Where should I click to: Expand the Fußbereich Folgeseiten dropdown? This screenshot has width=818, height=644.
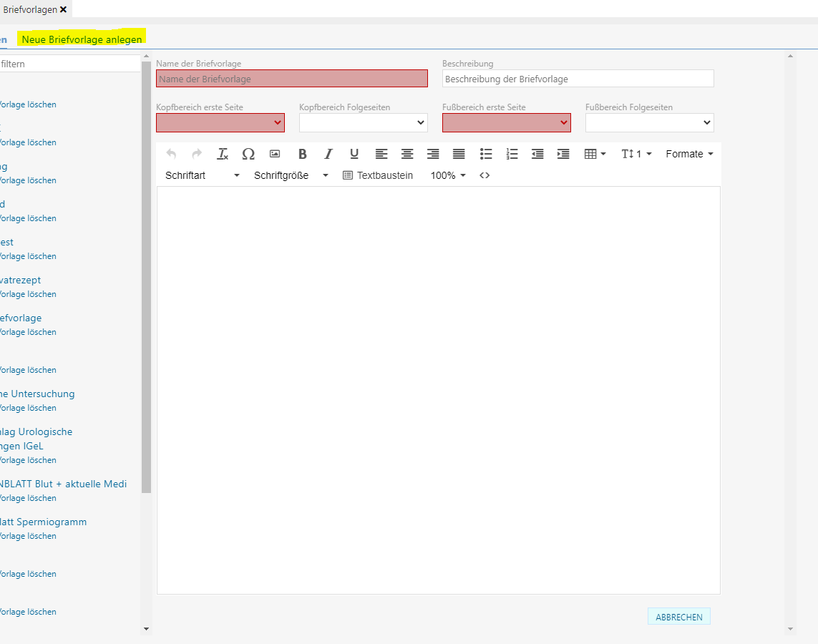649,123
